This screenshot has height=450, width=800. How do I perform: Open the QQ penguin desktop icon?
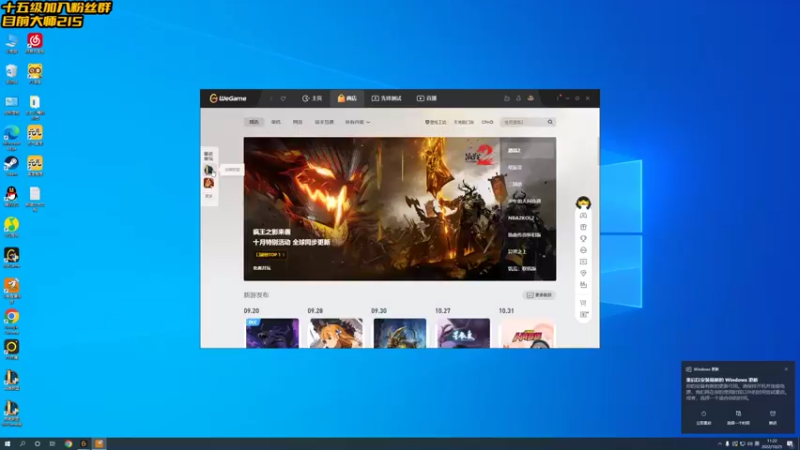(11, 196)
